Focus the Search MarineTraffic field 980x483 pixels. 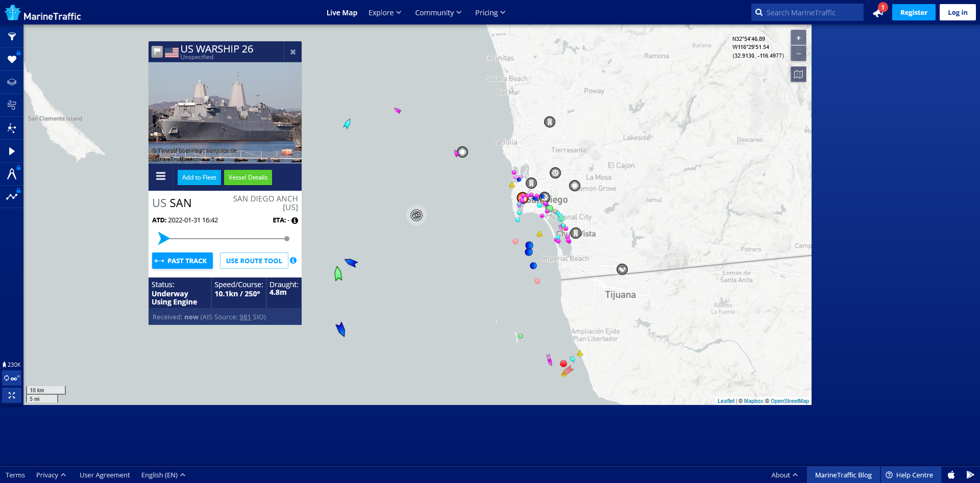(807, 13)
